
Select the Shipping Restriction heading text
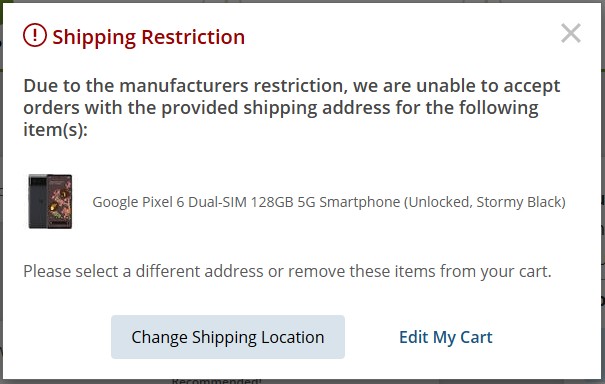(148, 37)
